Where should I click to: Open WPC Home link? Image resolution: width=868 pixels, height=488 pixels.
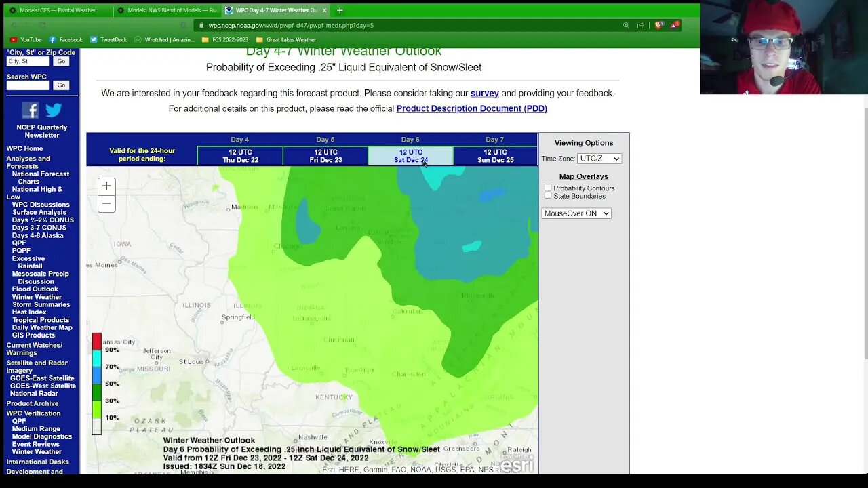click(24, 148)
